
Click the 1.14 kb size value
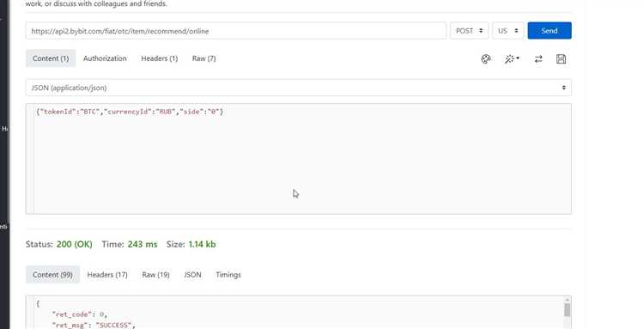click(202, 245)
